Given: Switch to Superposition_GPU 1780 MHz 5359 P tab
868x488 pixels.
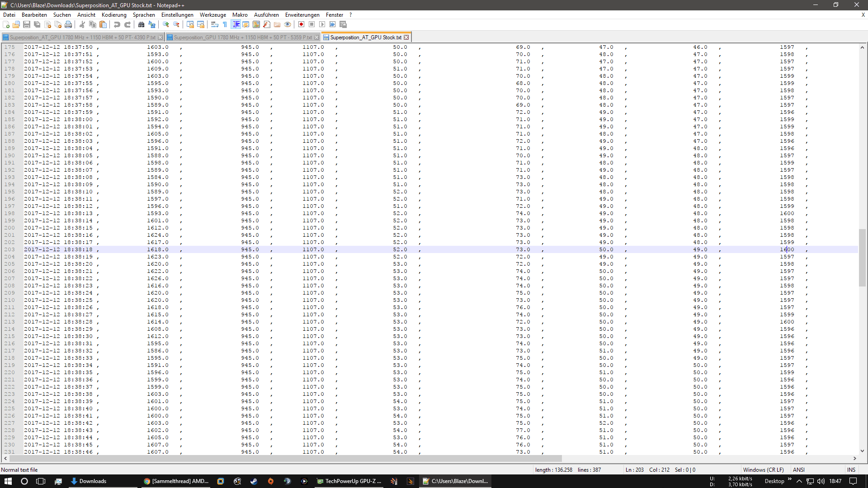Looking at the screenshot, I should click(x=242, y=38).
